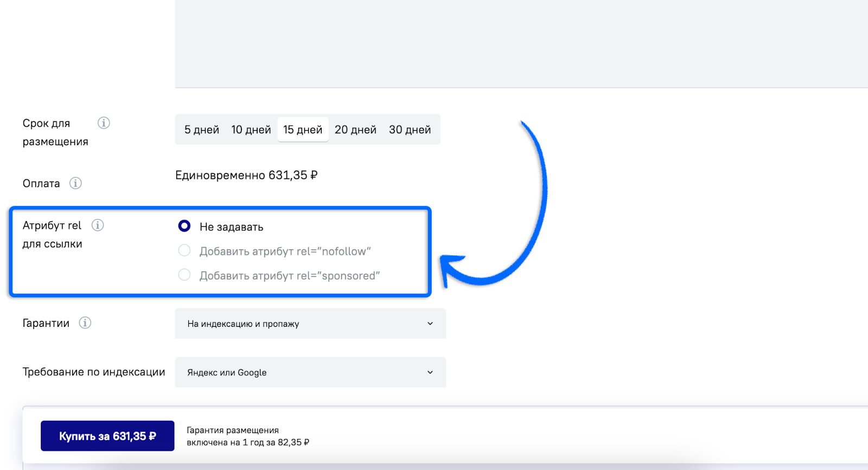Click info icon next to Срок для размещения
The width and height of the screenshot is (868, 470).
point(104,123)
